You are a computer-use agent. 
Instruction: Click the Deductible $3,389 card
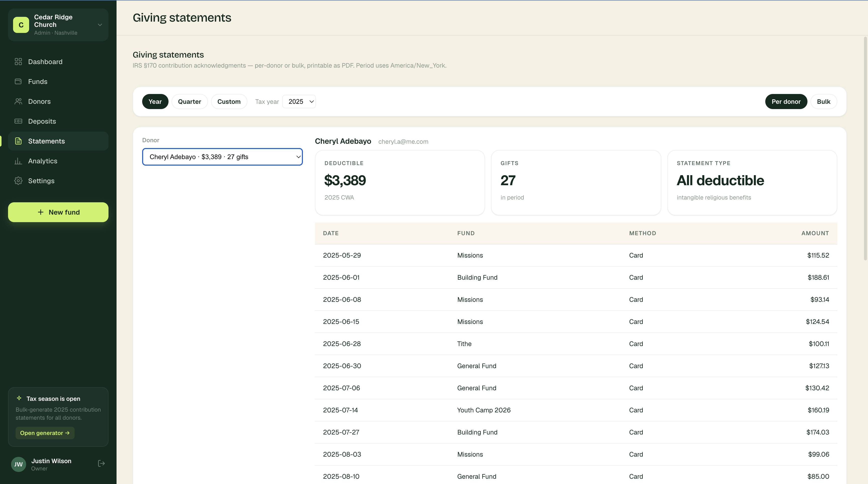click(x=400, y=183)
